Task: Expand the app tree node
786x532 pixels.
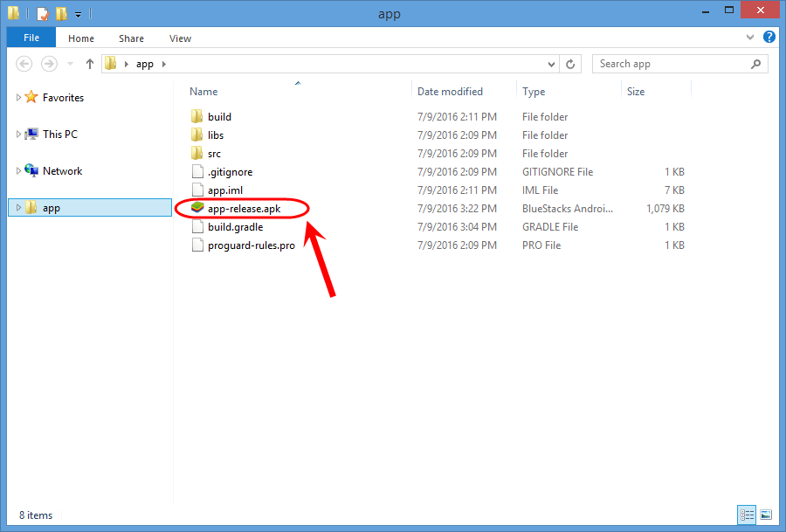Action: click(x=18, y=207)
